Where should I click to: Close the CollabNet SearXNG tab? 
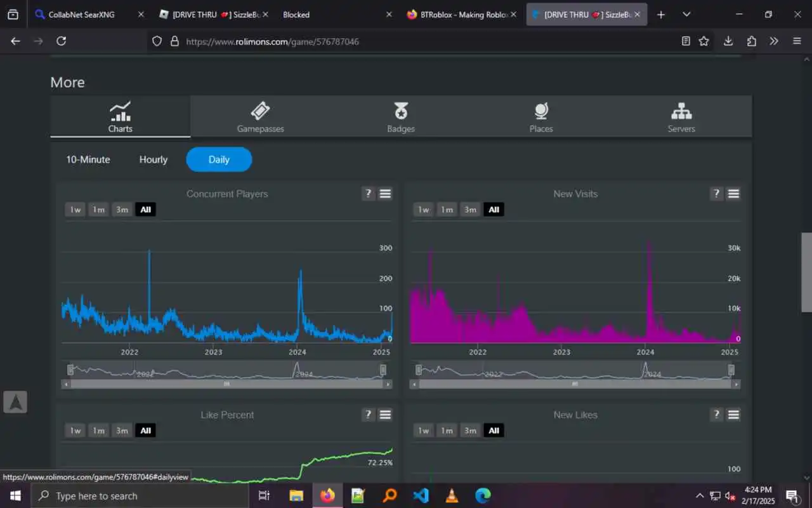tap(141, 14)
